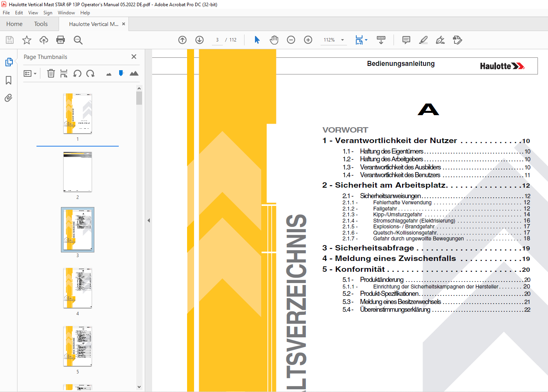Screen dimensions: 548x392
Task: Open the Attachments paperclip icon
Action: pos(9,98)
